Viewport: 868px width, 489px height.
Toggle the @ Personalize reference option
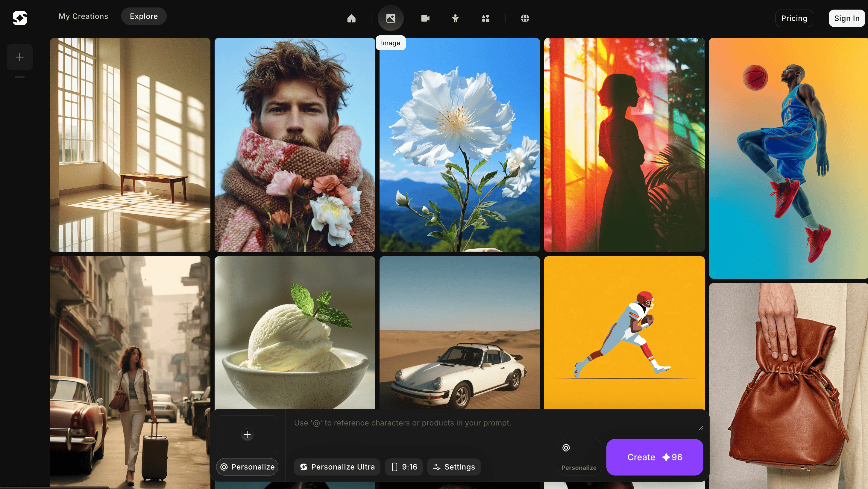[x=579, y=457]
